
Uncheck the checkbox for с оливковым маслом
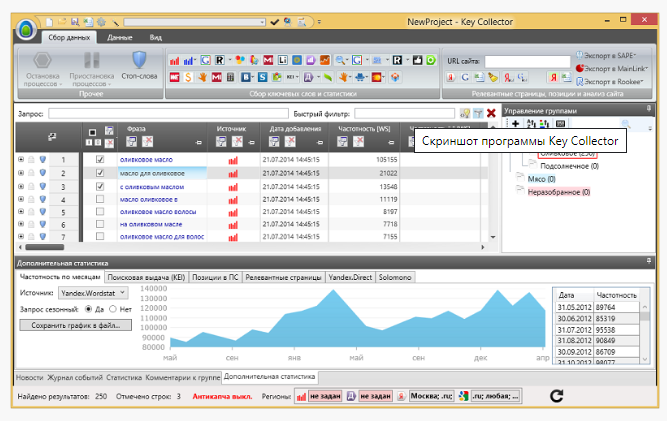(100, 186)
